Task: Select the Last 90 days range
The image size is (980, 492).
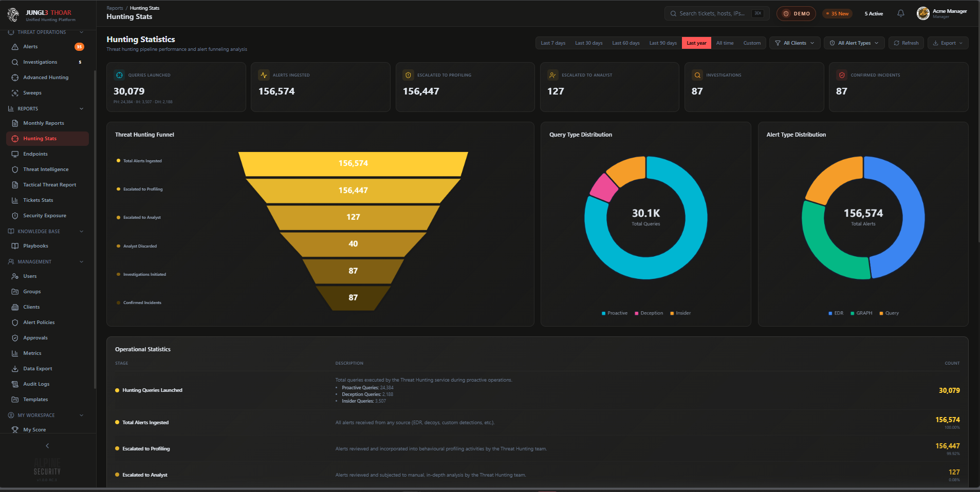Action: 663,43
